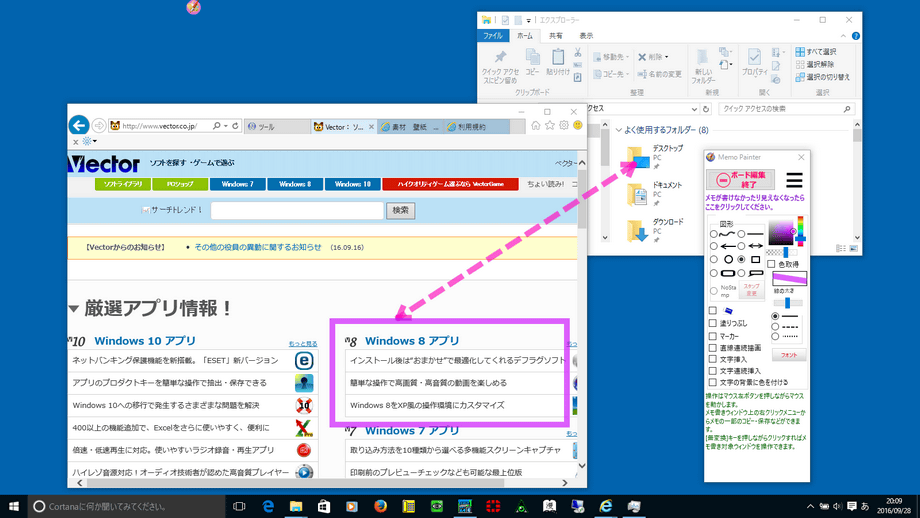Image resolution: width=920 pixels, height=518 pixels.
Task: Click the Explorer refresh icon
Action: 706,109
